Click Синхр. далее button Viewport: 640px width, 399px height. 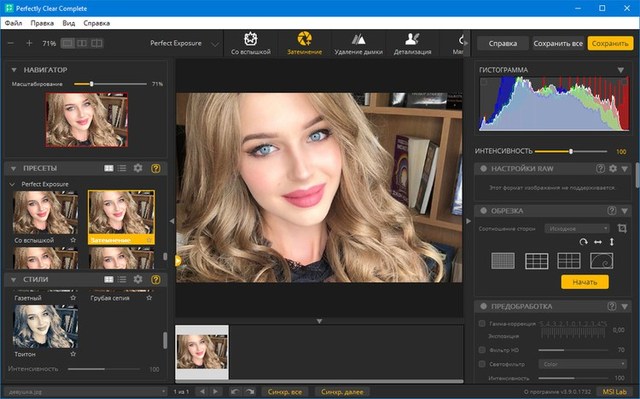coord(342,392)
